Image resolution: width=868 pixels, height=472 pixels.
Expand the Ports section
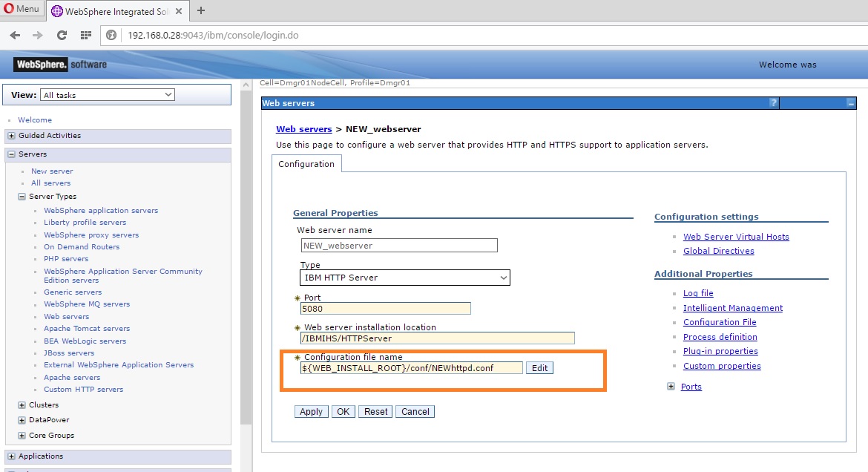pos(671,387)
